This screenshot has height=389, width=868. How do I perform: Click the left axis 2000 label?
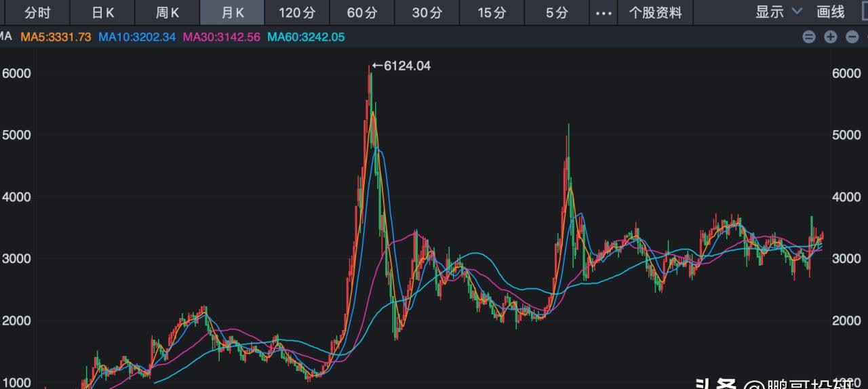(x=16, y=321)
